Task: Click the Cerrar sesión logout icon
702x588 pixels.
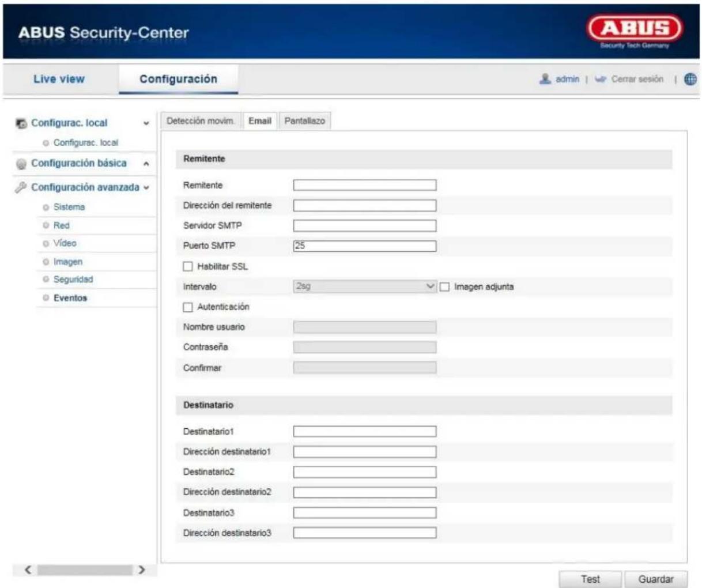Action: 601,80
